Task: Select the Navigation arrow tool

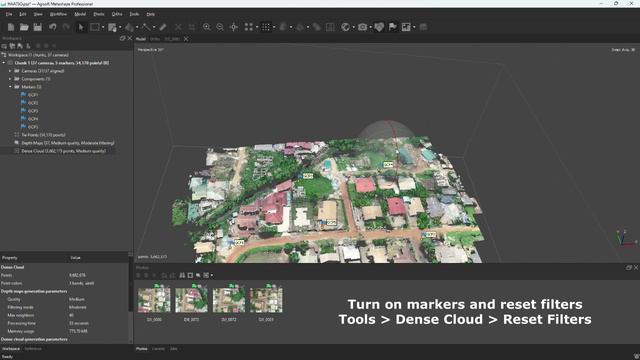Action: 81,27
